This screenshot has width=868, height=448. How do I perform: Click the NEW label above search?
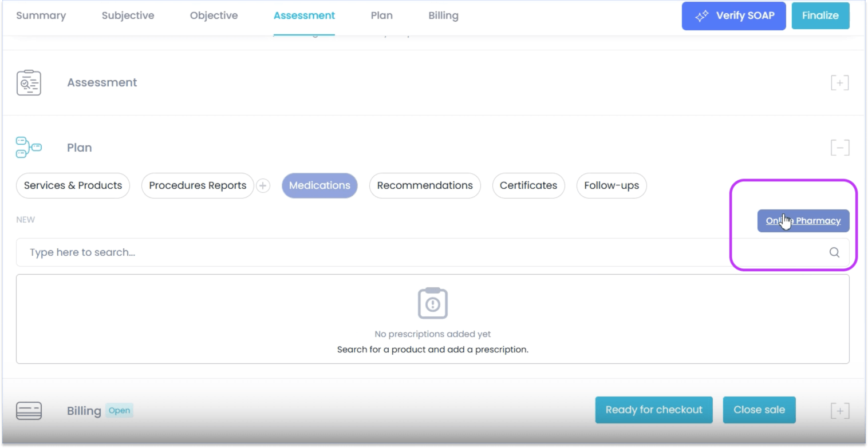25,220
